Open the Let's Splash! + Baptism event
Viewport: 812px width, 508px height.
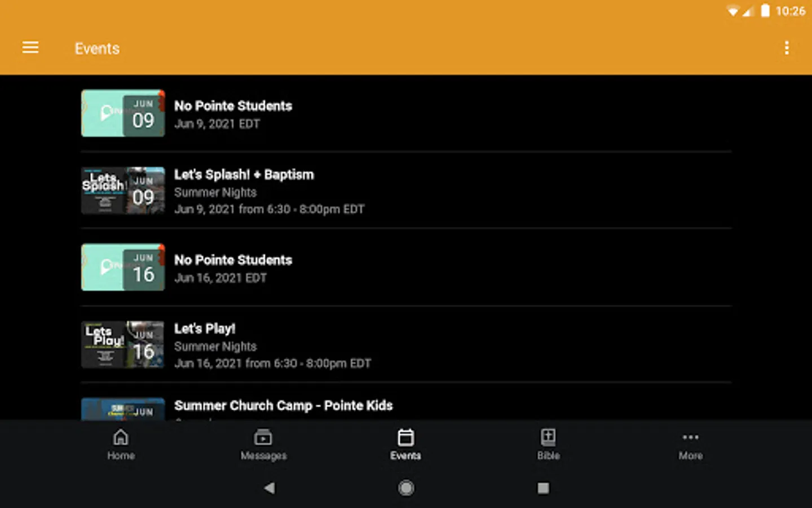[x=244, y=175]
